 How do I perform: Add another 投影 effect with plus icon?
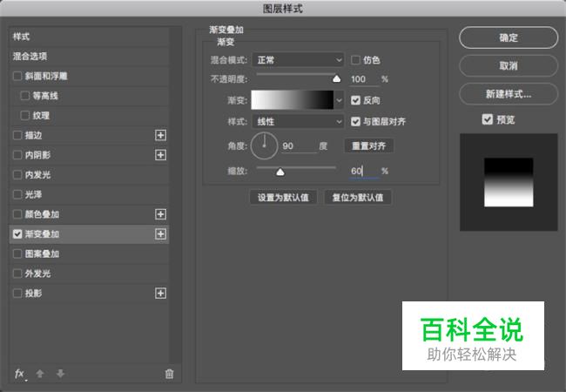160,294
